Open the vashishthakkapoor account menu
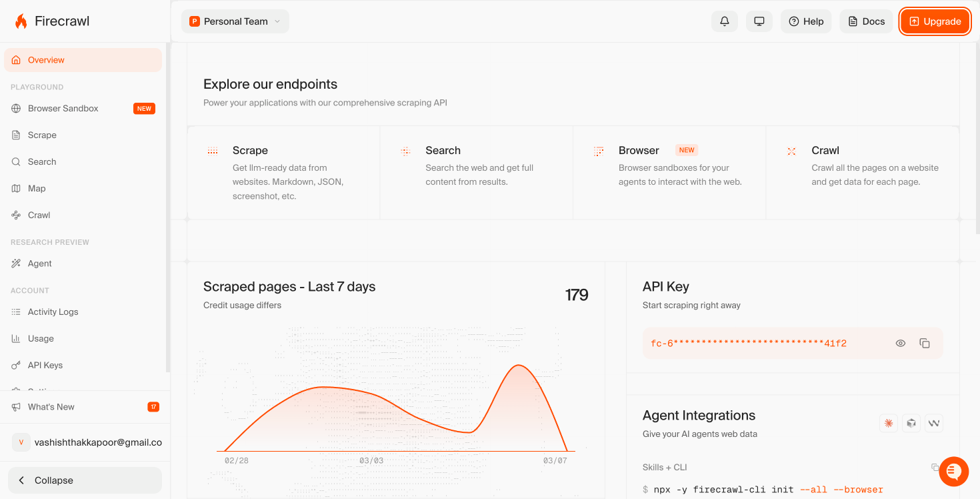This screenshot has height=499, width=980. 85,442
